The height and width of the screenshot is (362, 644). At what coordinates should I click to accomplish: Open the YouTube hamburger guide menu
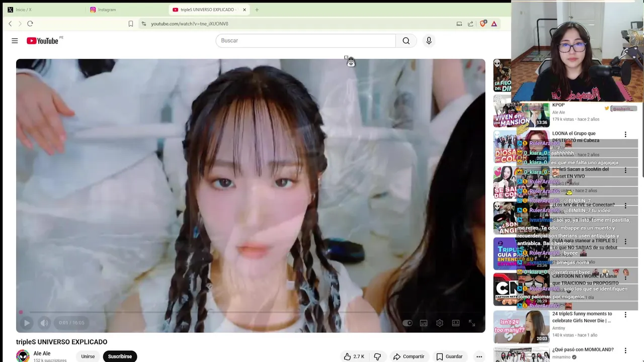click(15, 41)
